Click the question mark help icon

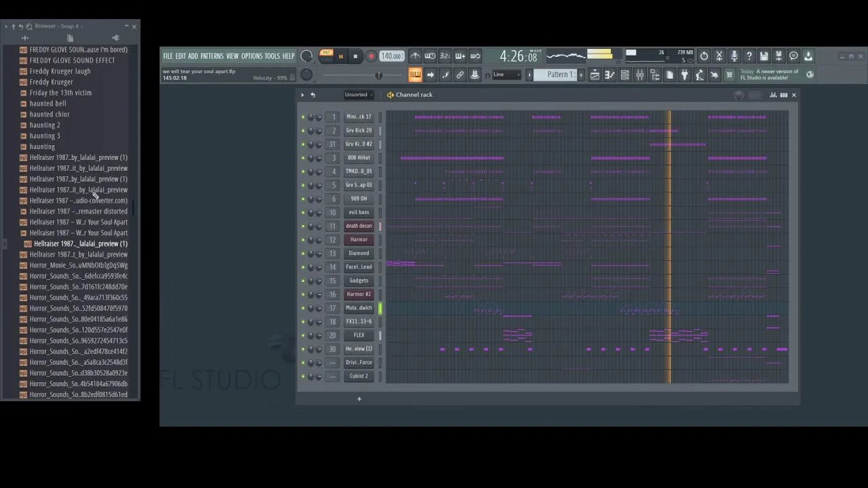coord(749,56)
